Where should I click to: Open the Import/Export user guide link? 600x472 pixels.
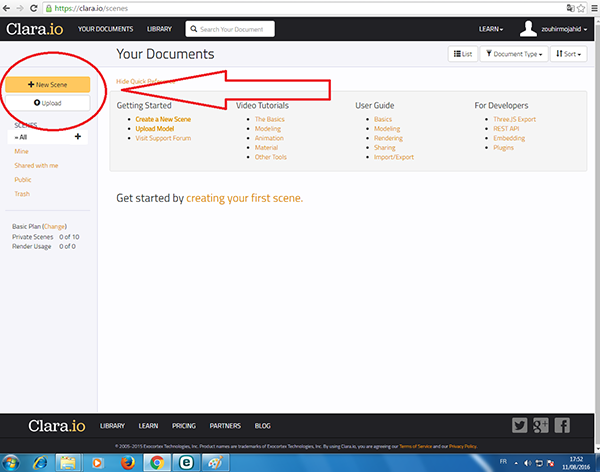click(394, 157)
